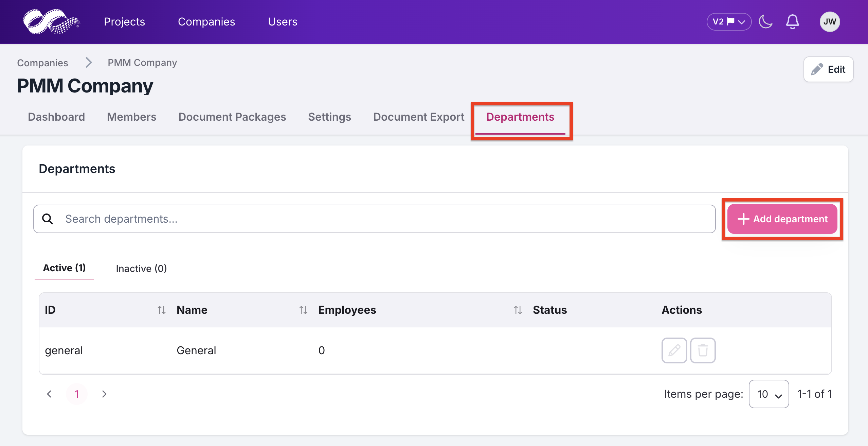Image resolution: width=868 pixels, height=446 pixels.
Task: Open items per page dropdown
Action: (x=769, y=394)
